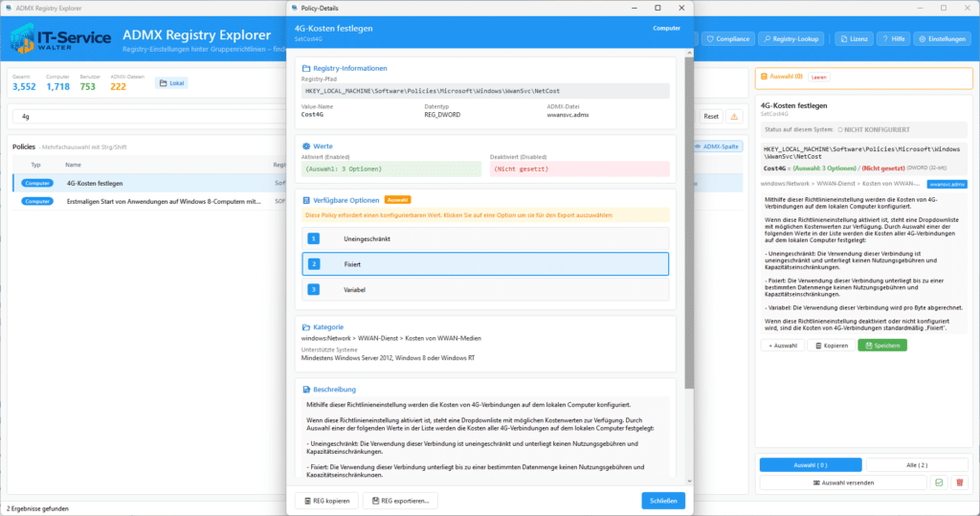Click the scrollbar down arrow in Policy-Details
Viewport: 980px width, 516px height.
point(689,481)
